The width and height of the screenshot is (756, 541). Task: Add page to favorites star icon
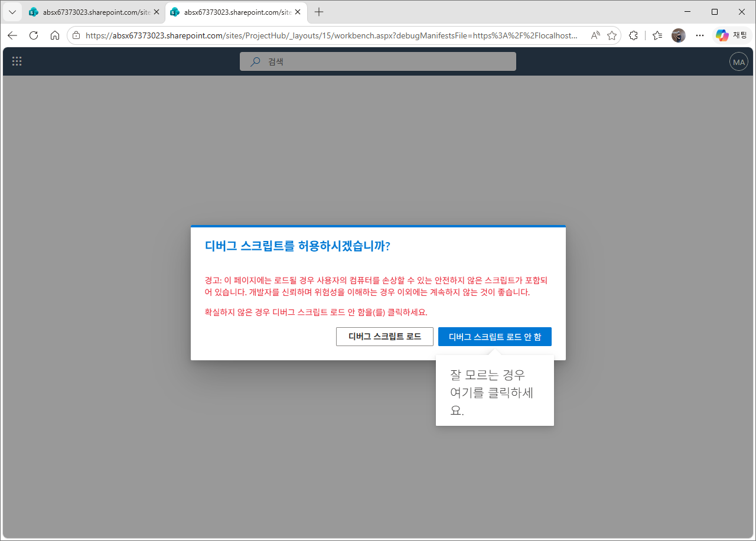click(612, 35)
